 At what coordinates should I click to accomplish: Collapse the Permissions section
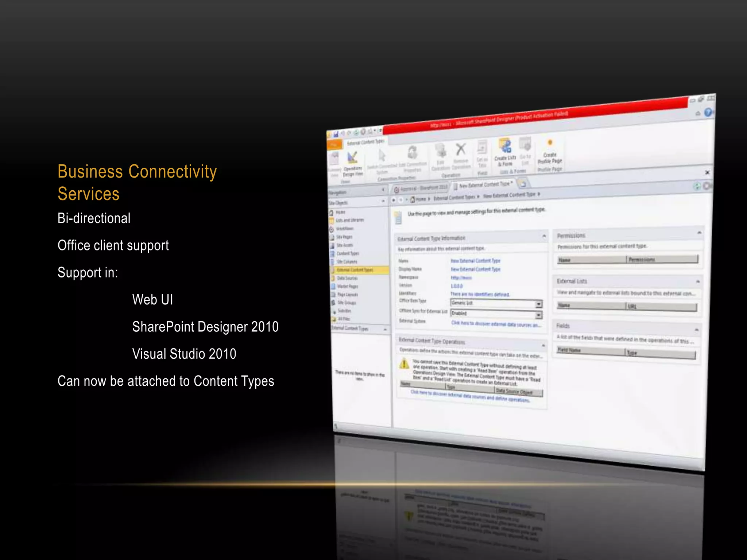(699, 233)
